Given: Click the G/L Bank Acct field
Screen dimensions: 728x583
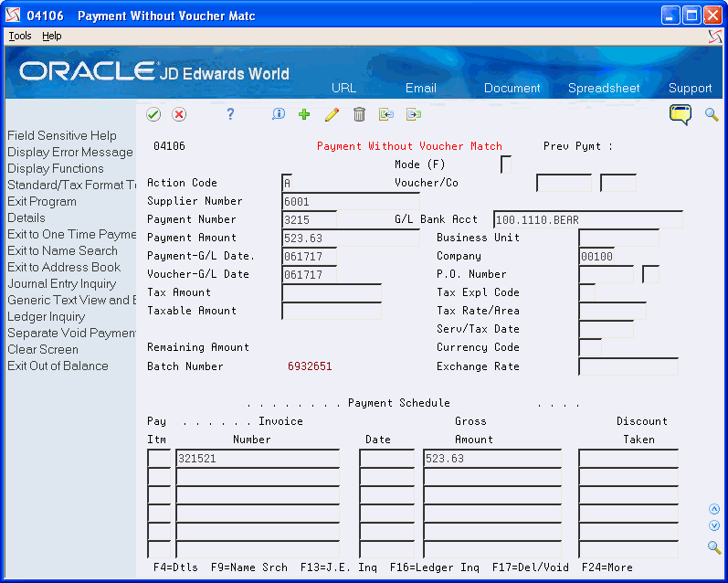Looking at the screenshot, I should (x=588, y=219).
